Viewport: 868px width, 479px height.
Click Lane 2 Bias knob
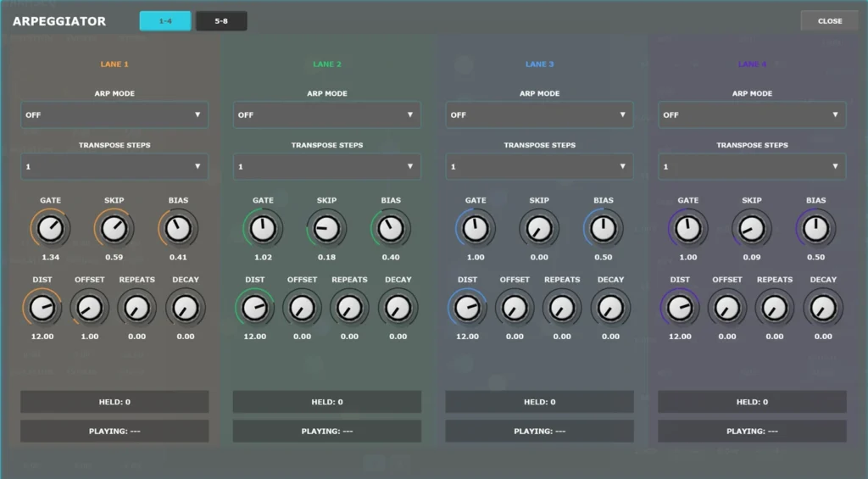coord(391,228)
